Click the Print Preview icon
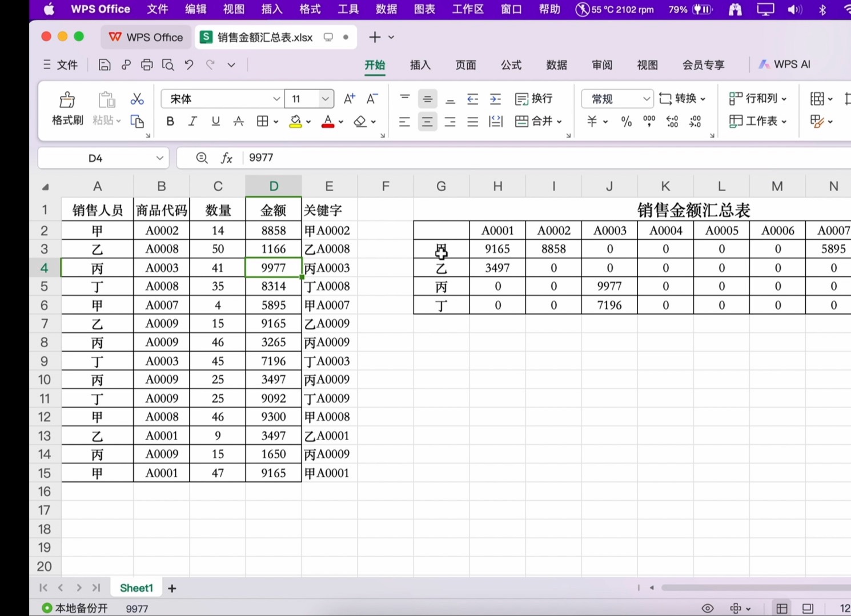 tap(168, 65)
